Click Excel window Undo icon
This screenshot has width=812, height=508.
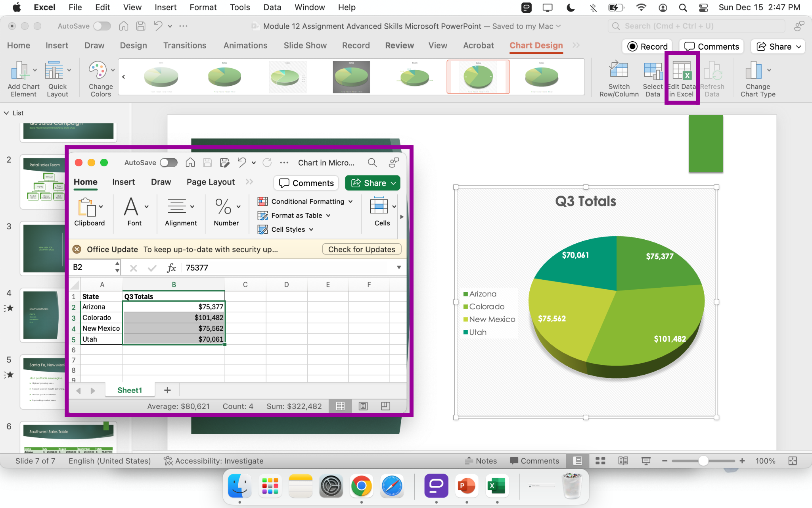242,162
